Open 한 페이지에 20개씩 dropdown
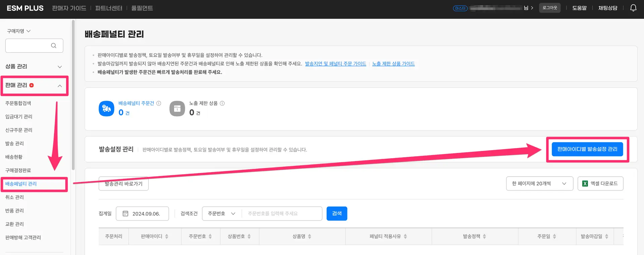Image resolution: width=644 pixels, height=255 pixels. point(539,183)
